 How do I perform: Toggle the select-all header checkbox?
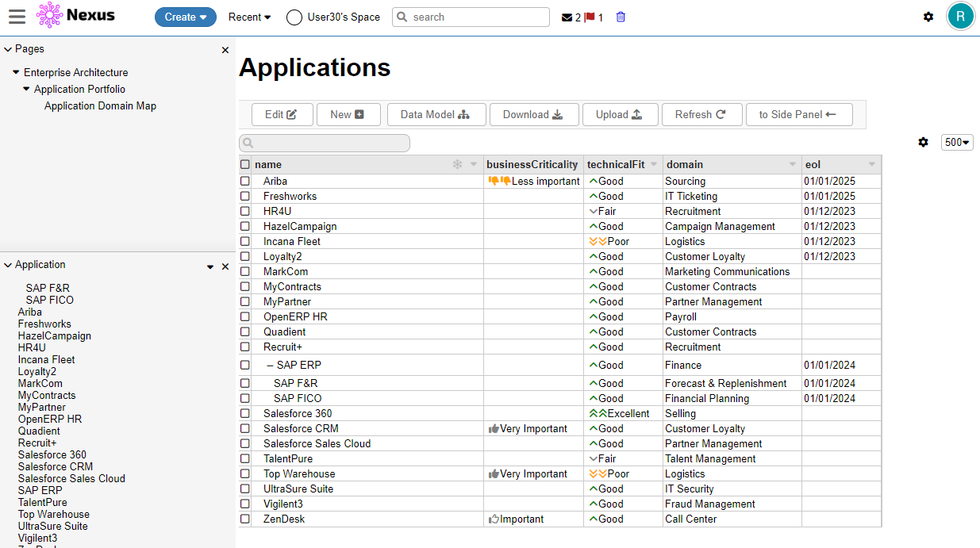[245, 164]
